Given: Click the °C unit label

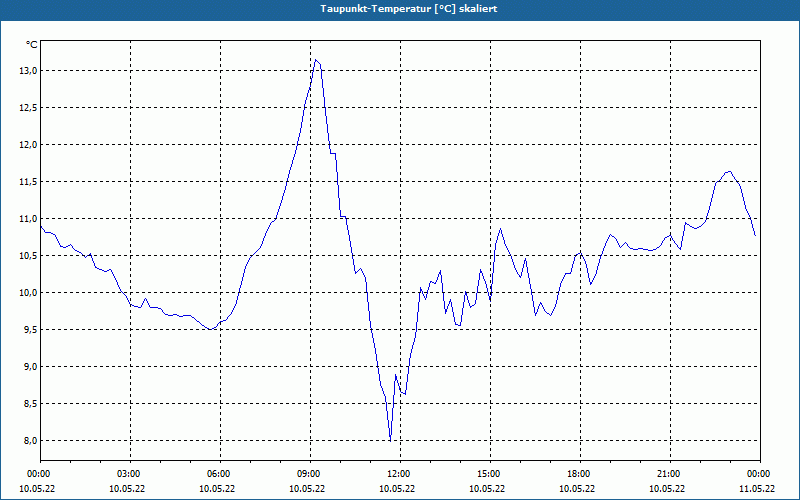Looking at the screenshot, I should click(x=32, y=45).
